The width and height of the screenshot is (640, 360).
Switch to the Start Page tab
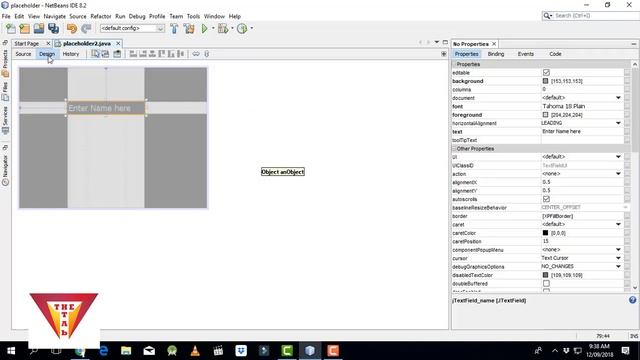[27, 43]
